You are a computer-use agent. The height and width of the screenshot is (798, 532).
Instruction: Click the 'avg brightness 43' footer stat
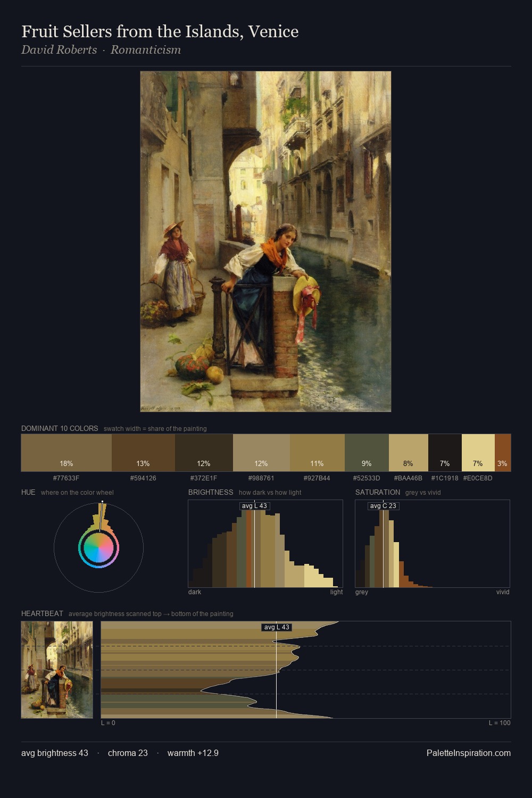pyautogui.click(x=55, y=753)
